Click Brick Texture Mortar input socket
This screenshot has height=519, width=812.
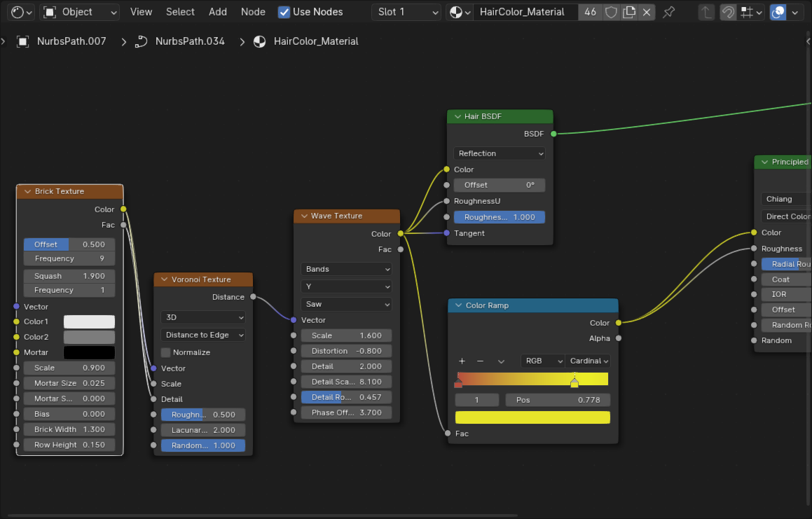coord(17,352)
